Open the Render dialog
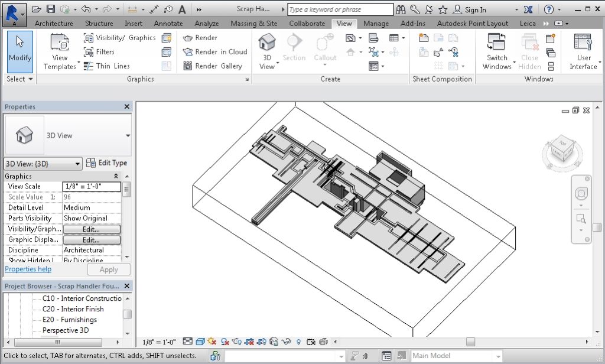 203,38
